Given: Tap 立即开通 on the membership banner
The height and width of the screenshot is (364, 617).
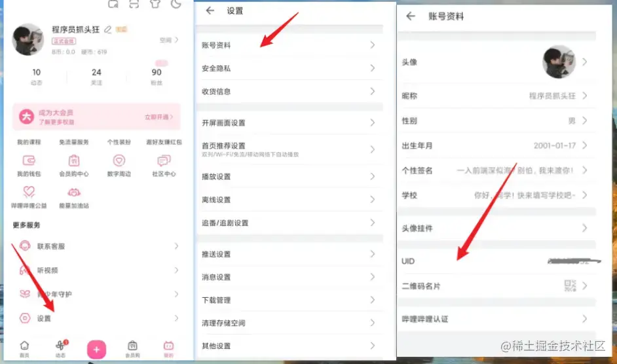Looking at the screenshot, I should click(159, 117).
